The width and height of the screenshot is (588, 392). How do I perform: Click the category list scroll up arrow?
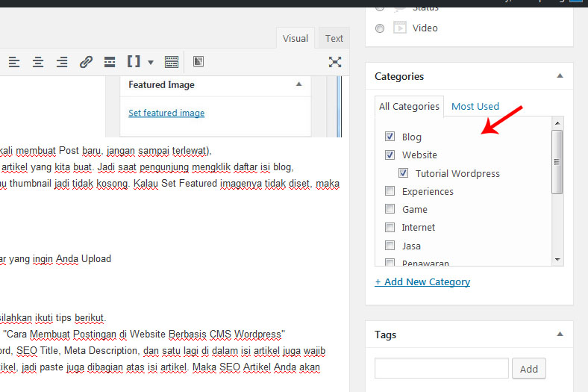[x=557, y=123]
